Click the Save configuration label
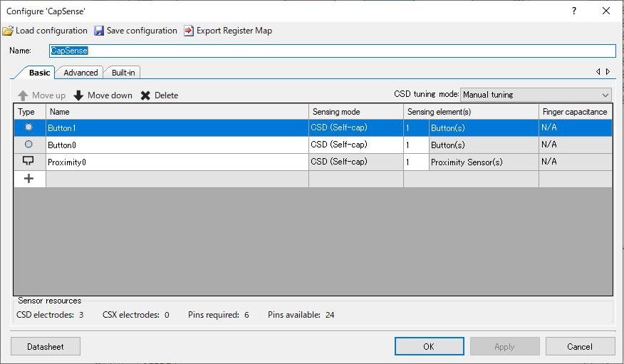 142,31
